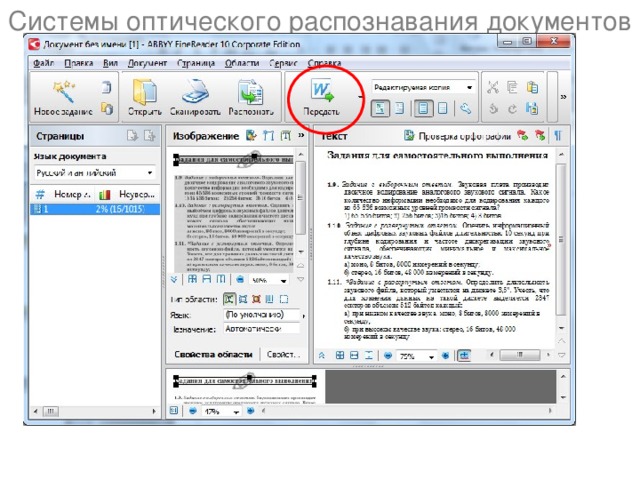Toggle the highlighted third page view button

(423, 109)
